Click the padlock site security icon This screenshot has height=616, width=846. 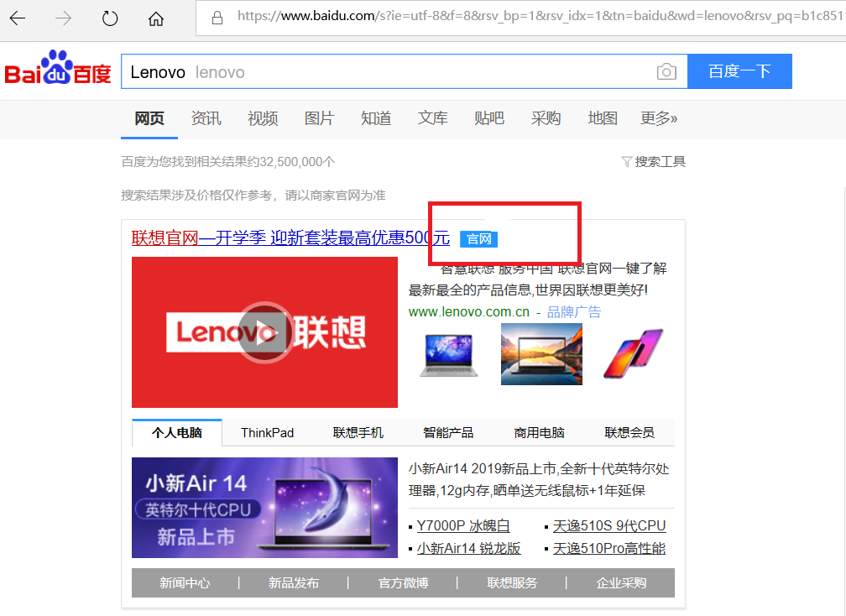pos(217,17)
